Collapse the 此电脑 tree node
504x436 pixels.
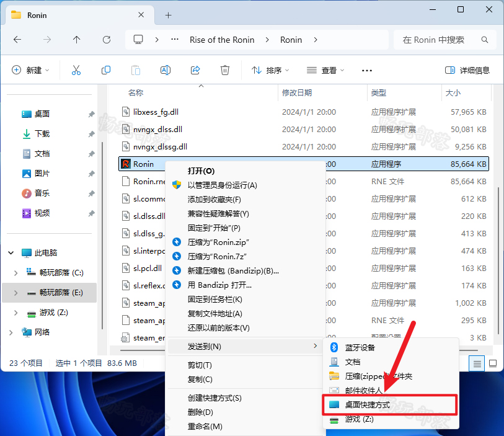pyautogui.click(x=11, y=252)
